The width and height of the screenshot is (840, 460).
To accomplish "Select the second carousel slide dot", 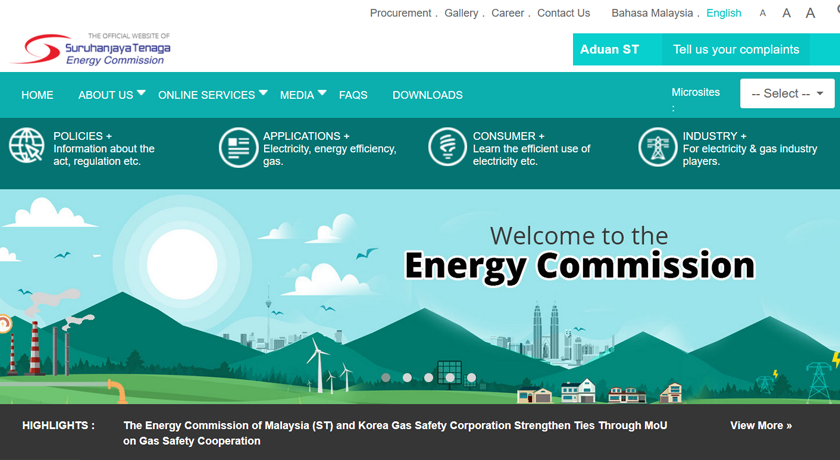I will [x=407, y=378].
